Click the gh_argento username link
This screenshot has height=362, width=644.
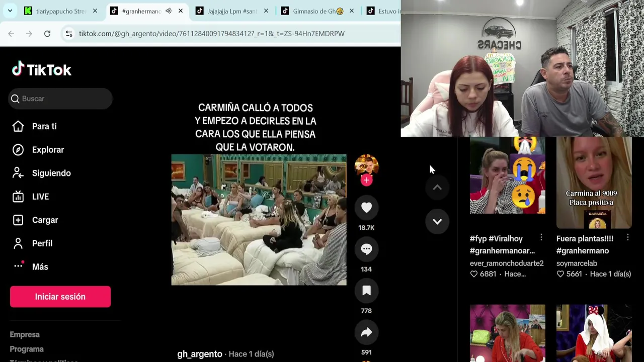(200, 354)
